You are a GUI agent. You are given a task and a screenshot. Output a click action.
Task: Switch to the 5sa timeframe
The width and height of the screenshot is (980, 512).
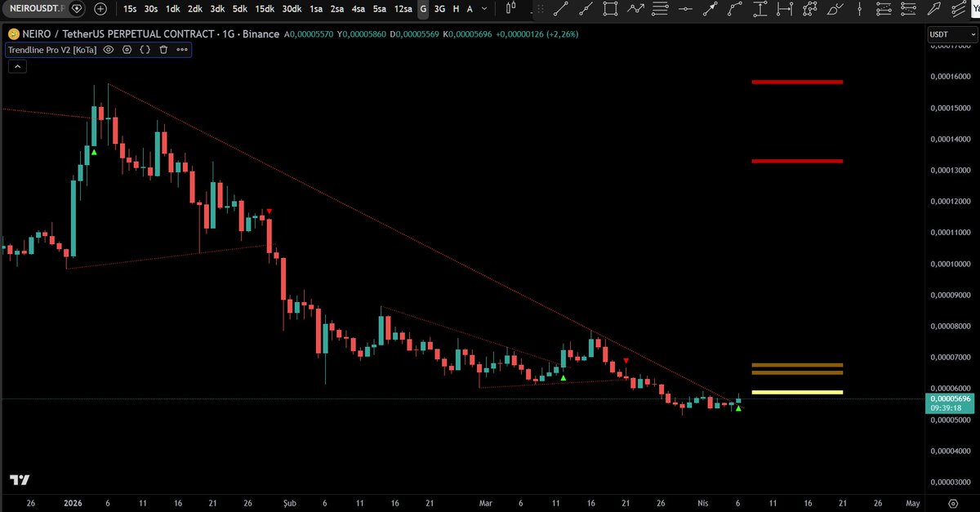[380, 9]
